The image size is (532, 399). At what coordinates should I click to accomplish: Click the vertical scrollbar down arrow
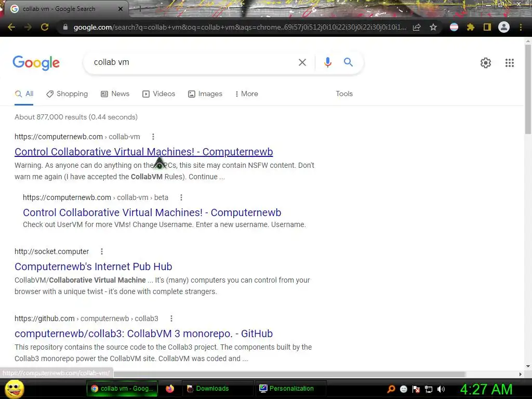[528, 366]
